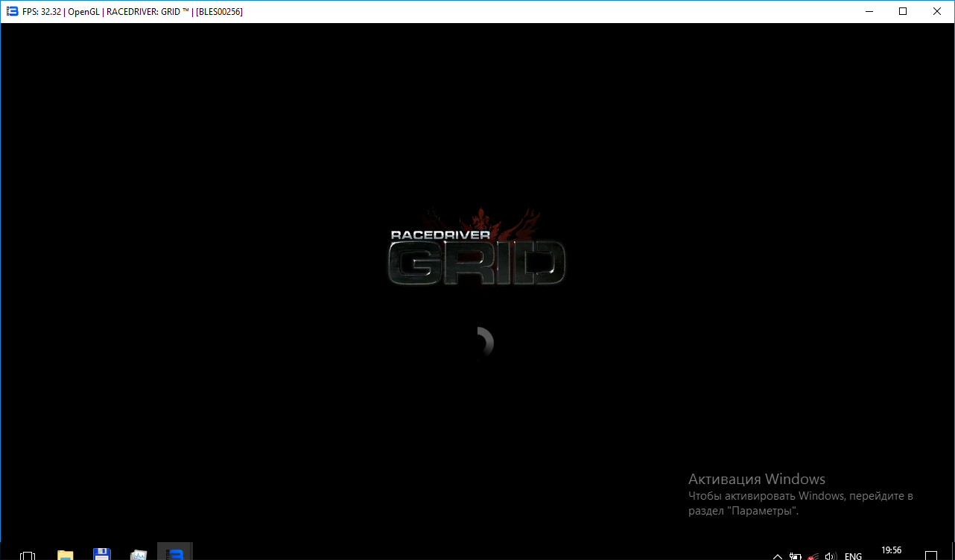Switch the ENG input language indicator

tap(853, 556)
